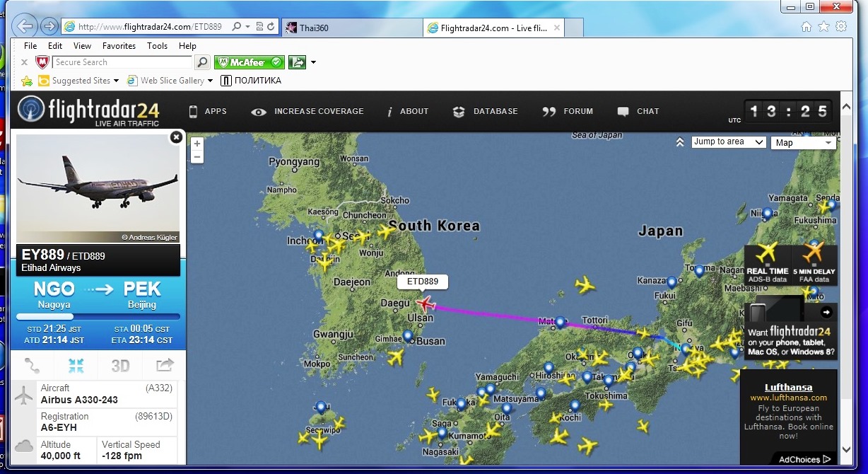
Task: Open the 3D view
Action: (x=120, y=366)
